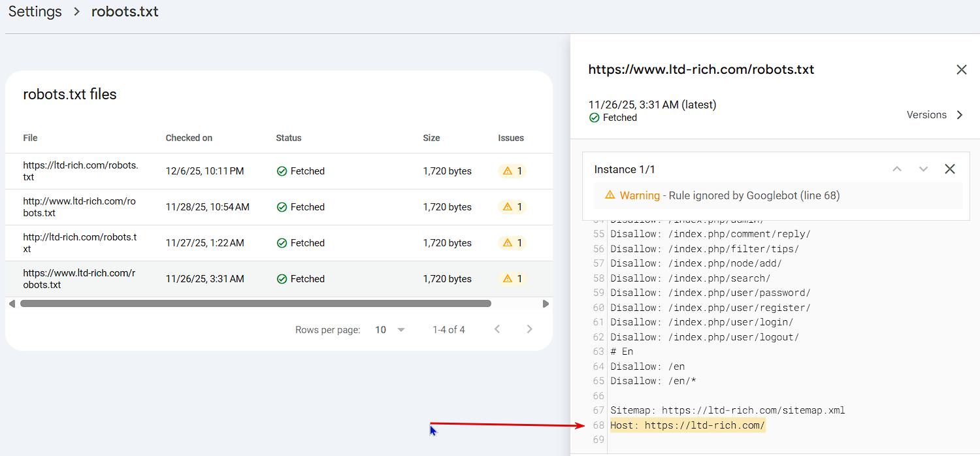Go to previous page of table rows
The height and width of the screenshot is (456, 980).
point(497,329)
